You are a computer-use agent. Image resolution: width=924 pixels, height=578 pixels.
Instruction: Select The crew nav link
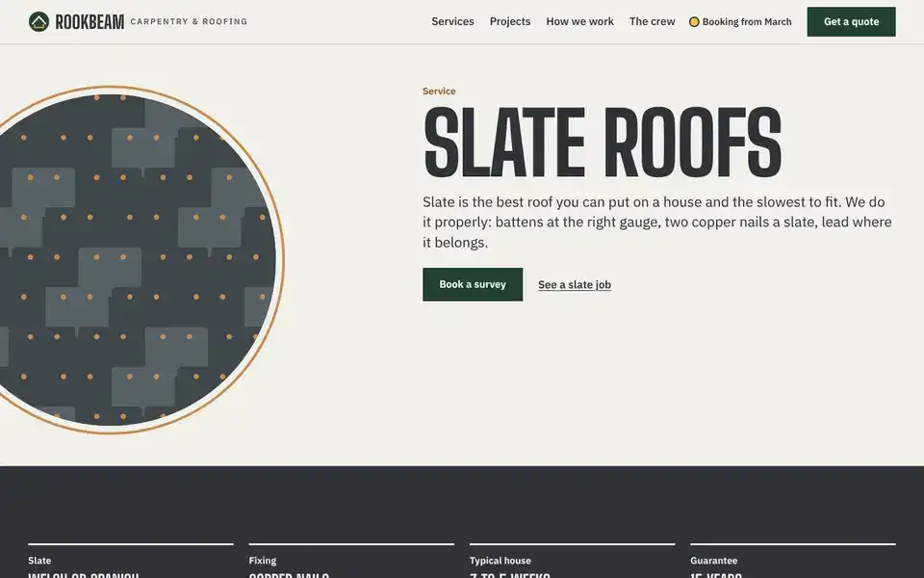tap(652, 21)
